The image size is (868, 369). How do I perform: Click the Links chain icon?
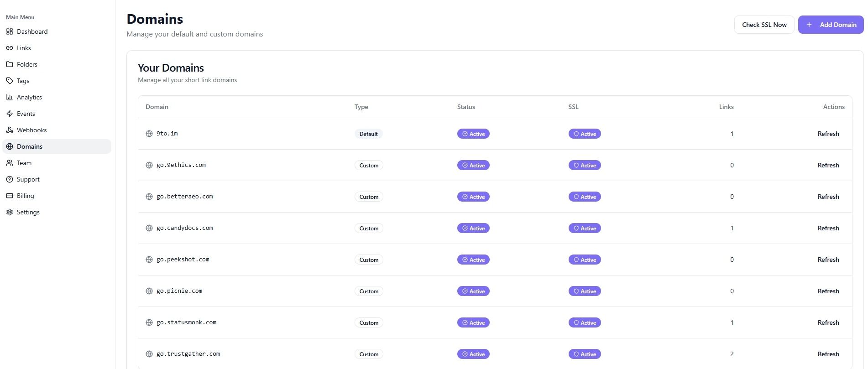(x=10, y=48)
